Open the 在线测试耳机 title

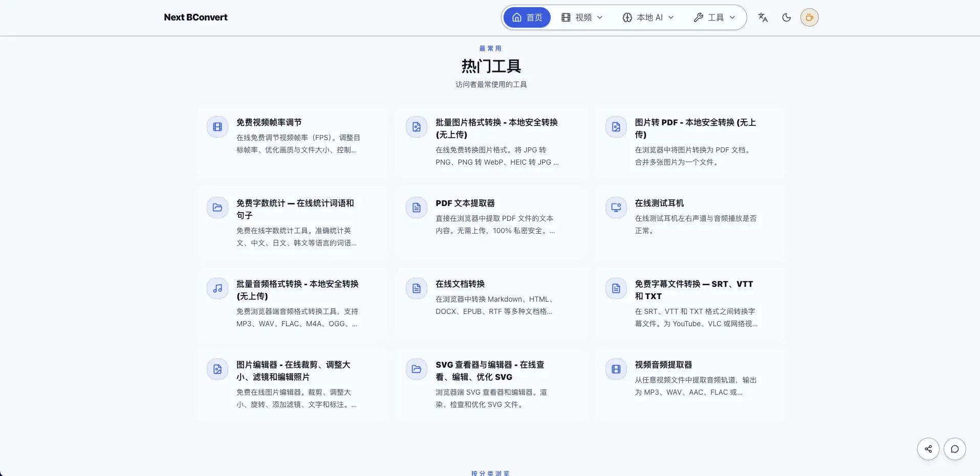(x=659, y=203)
